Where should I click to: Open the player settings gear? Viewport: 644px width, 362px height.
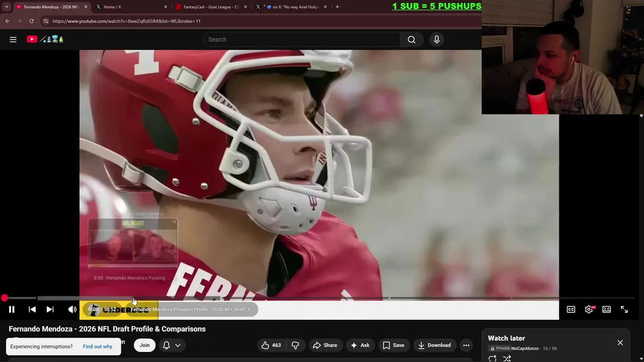[x=589, y=309]
